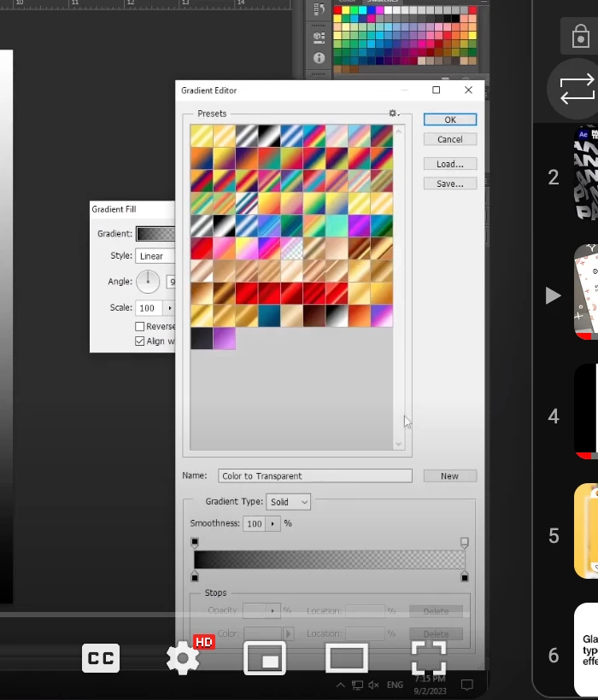Pick the mint green preset in fifth row
The width and height of the screenshot is (598, 700).
pos(337,226)
